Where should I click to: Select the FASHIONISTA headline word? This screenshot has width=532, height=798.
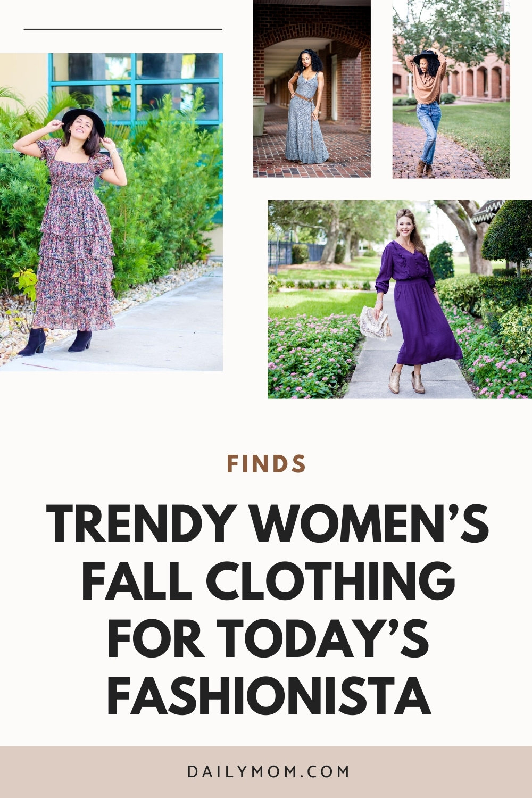tap(269, 695)
